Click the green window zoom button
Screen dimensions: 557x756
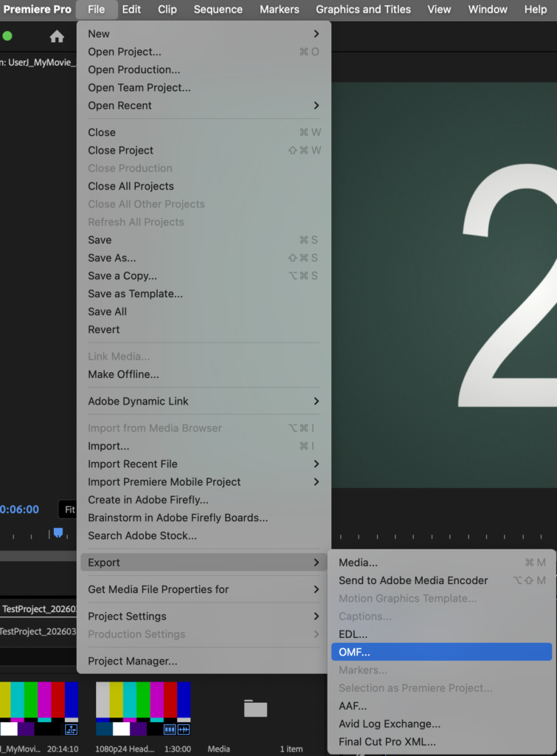point(7,35)
